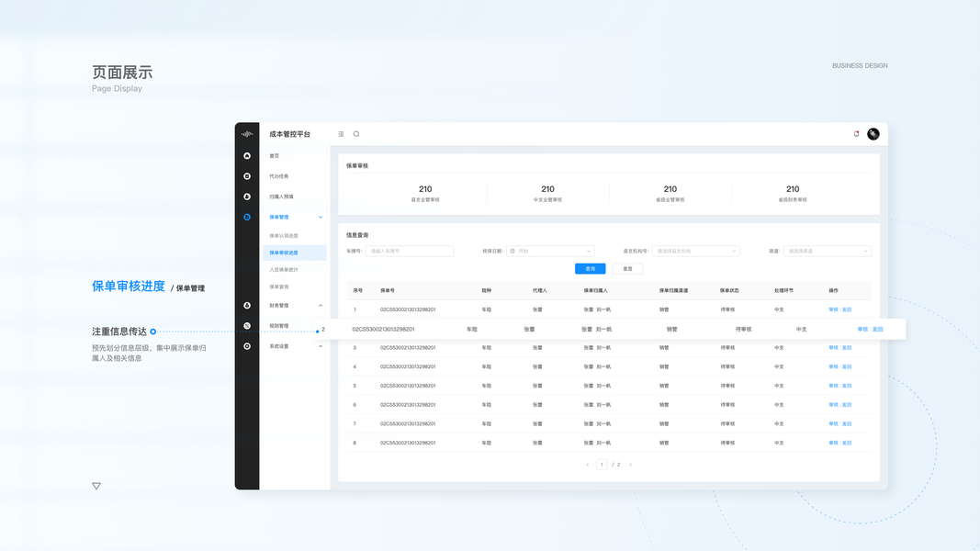Open the 财务管理 finance icon in dark sidebar
Viewport: 980px width, 551px height.
247,306
